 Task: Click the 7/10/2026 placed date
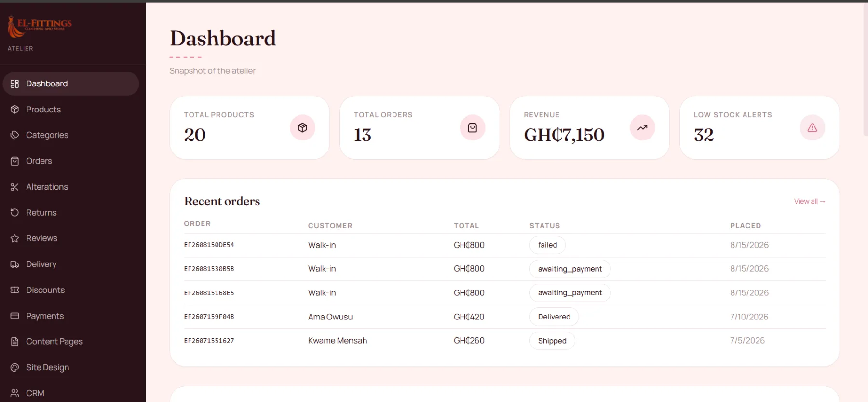click(x=749, y=317)
